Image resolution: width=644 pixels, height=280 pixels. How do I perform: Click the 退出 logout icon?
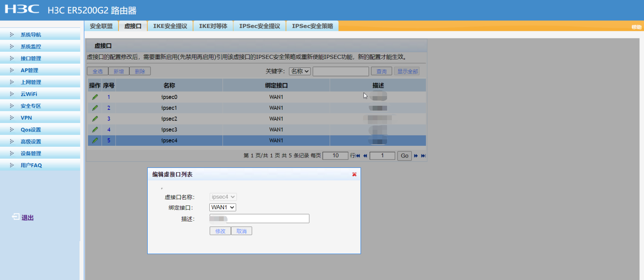point(16,217)
